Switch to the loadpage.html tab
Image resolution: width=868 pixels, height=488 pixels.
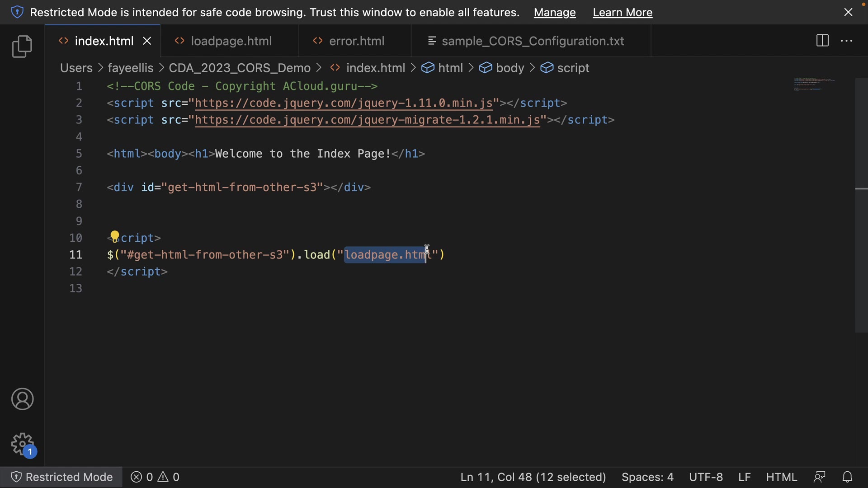(x=231, y=41)
